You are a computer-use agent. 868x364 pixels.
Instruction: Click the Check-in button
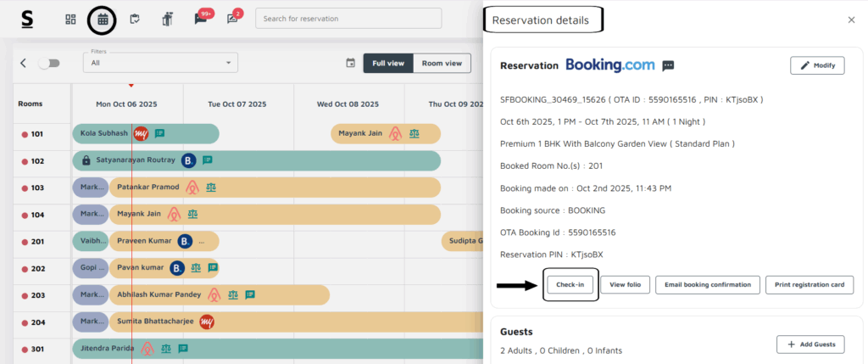pos(570,285)
